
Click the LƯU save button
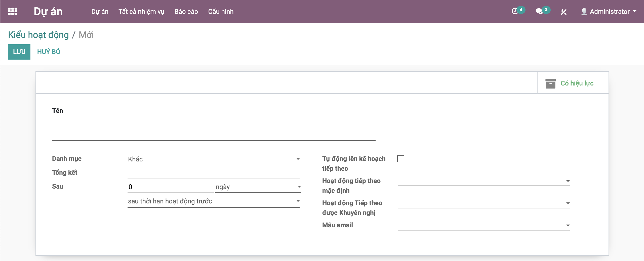(x=19, y=52)
